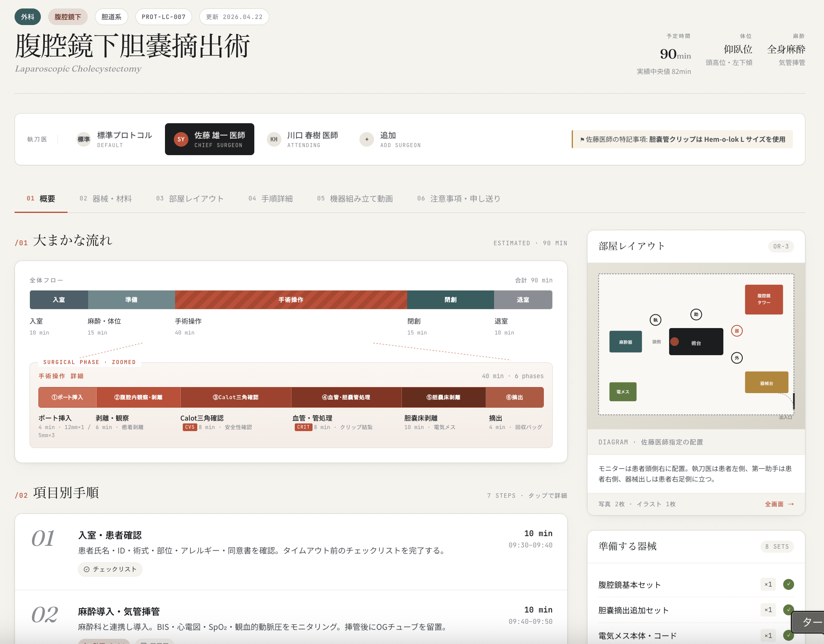Select the black 術台 operating table block

coord(696,341)
